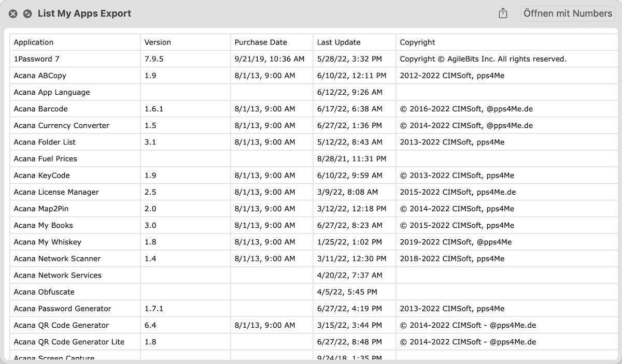Click last update 3/9/22, 8:08 AM

tap(355, 192)
